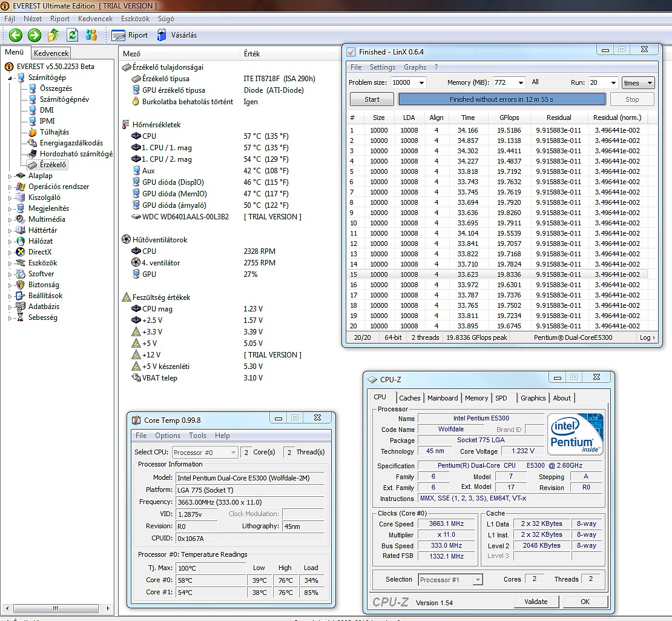The height and width of the screenshot is (621, 672).
Task: Open LinX Graphs menu
Action: [415, 67]
